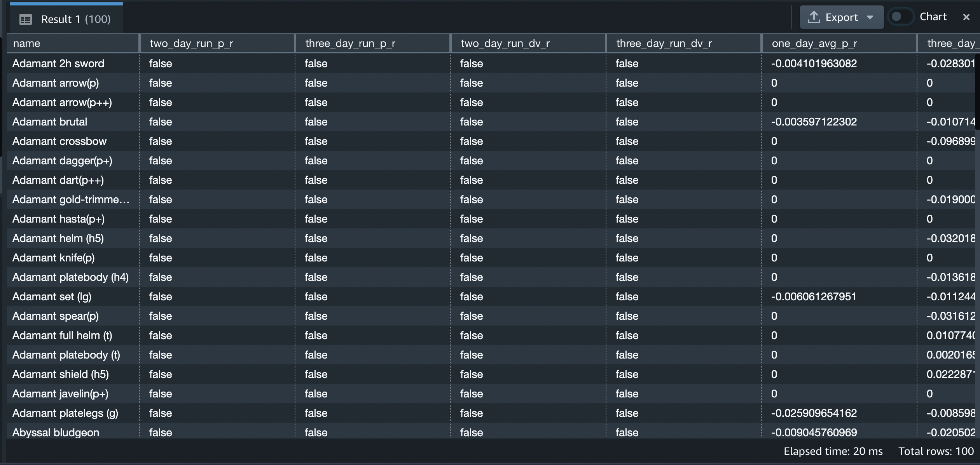Select the Adamant 2h sword row
Viewport: 980px width, 465px height.
click(x=58, y=63)
